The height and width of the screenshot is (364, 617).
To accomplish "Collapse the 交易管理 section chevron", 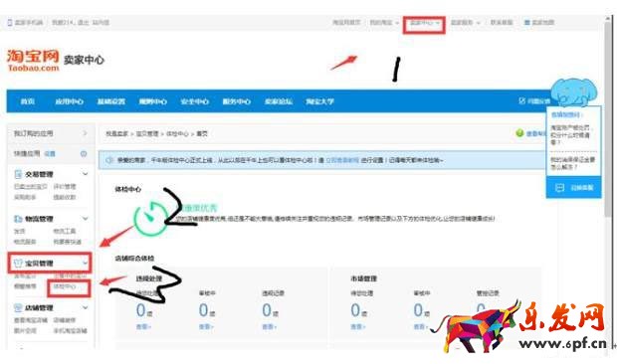I will pyautogui.click(x=85, y=173).
